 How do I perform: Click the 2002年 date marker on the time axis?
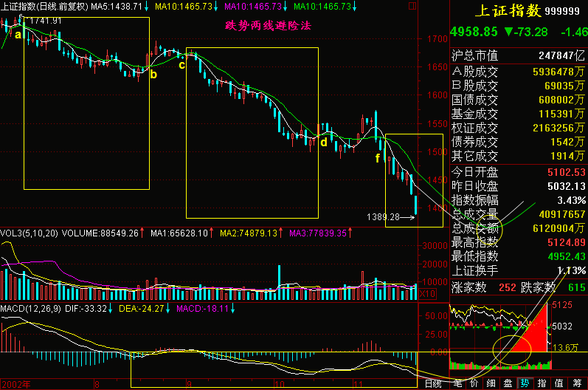[x=16, y=384]
